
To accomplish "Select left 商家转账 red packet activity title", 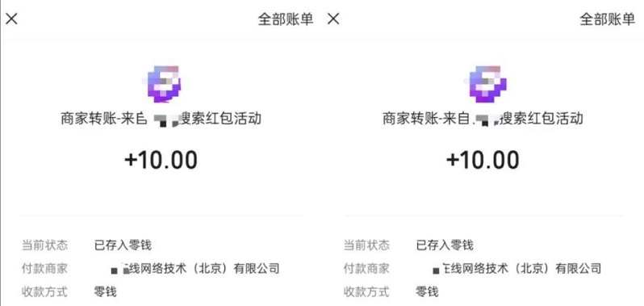I will 161,119.
